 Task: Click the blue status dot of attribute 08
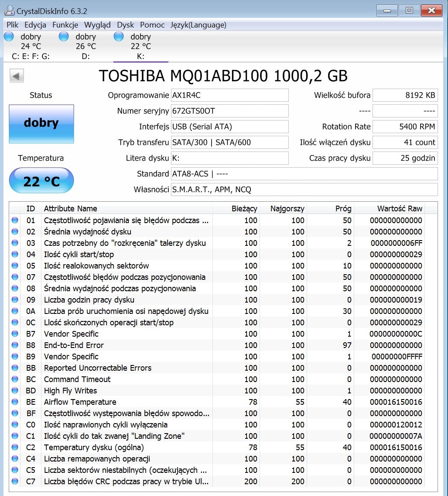coord(15,289)
